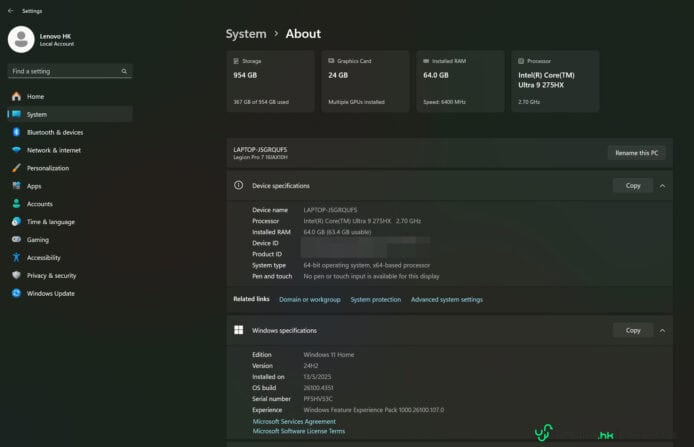Viewport: 694px width, 447px height.
Task: Select the System monitor icon
Action: point(16,114)
